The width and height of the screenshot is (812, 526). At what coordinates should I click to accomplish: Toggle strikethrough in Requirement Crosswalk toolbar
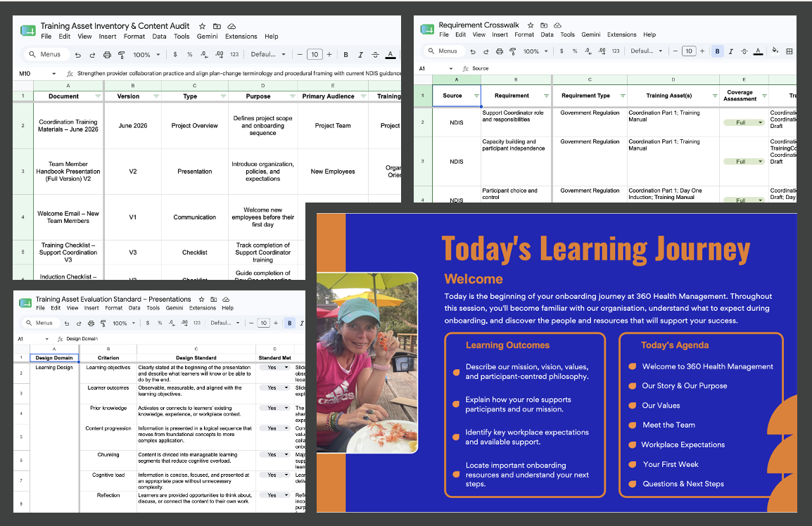(x=744, y=51)
